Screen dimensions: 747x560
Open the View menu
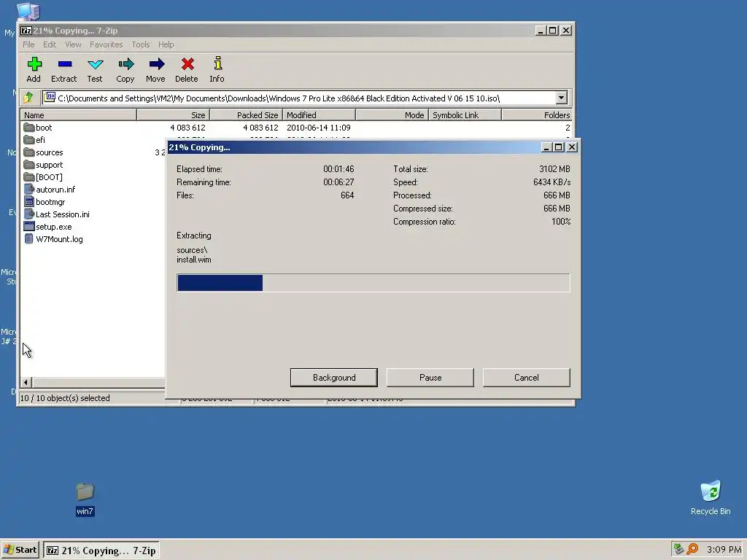click(x=73, y=44)
